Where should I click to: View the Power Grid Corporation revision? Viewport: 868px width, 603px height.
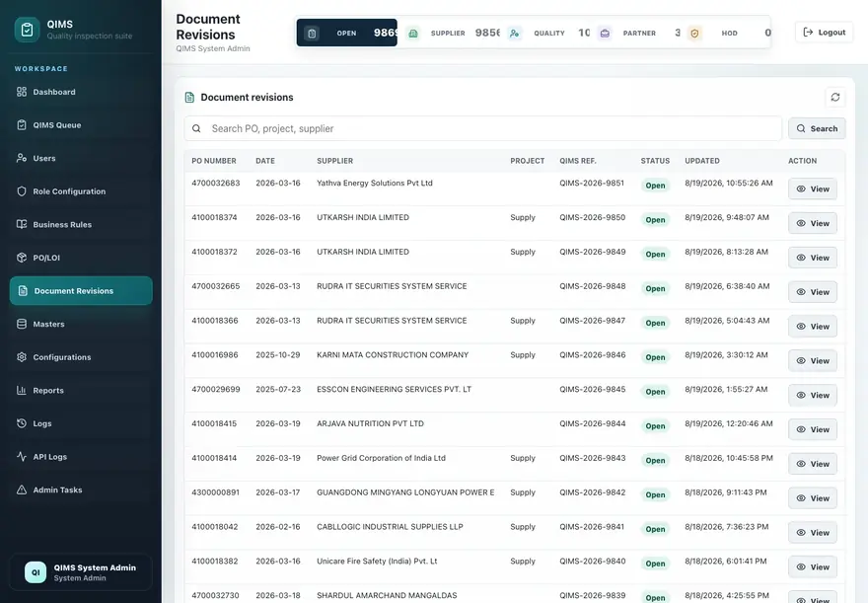coord(812,464)
